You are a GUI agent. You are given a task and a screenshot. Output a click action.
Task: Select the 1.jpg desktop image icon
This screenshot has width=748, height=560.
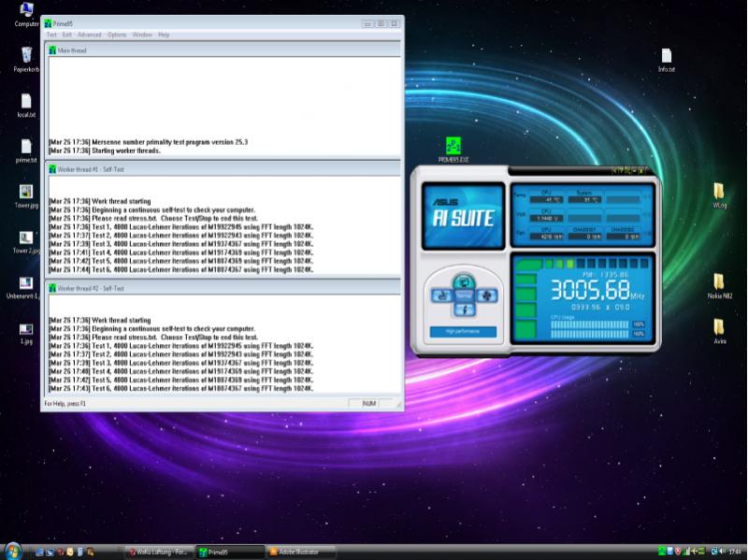(x=26, y=334)
